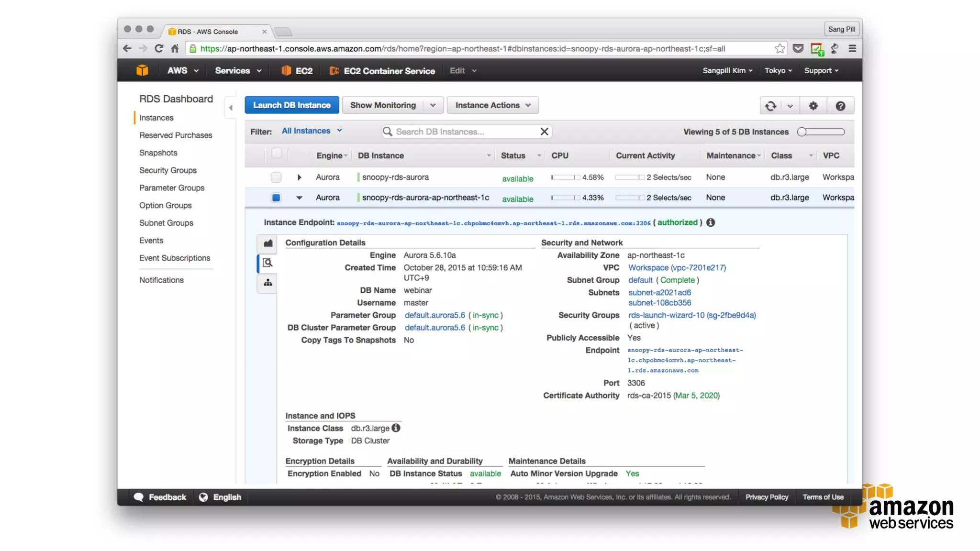The width and height of the screenshot is (980, 551).
Task: Open the monitoring chart side tab icon
Action: pos(268,243)
